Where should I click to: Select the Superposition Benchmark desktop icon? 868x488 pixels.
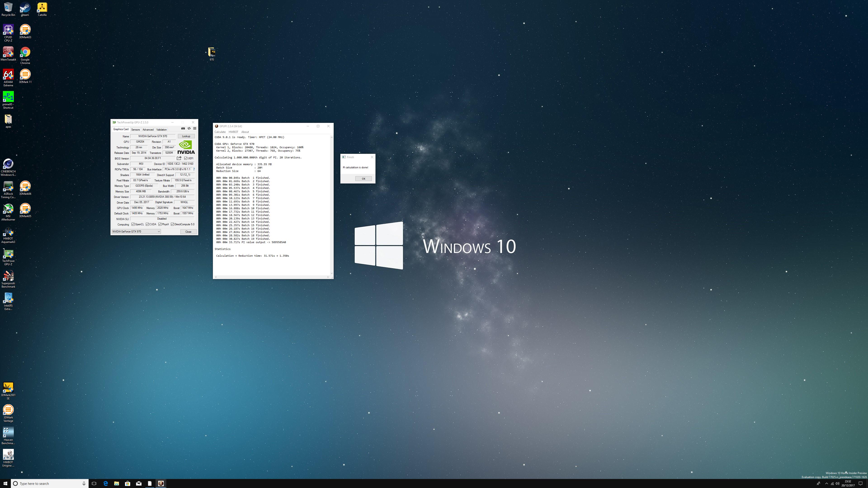[x=8, y=279]
